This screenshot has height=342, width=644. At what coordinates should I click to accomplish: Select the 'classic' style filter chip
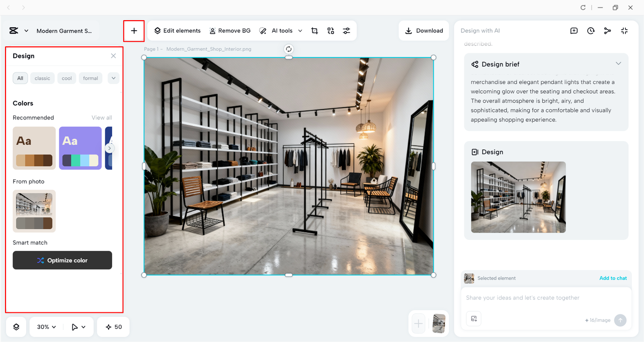coord(42,78)
